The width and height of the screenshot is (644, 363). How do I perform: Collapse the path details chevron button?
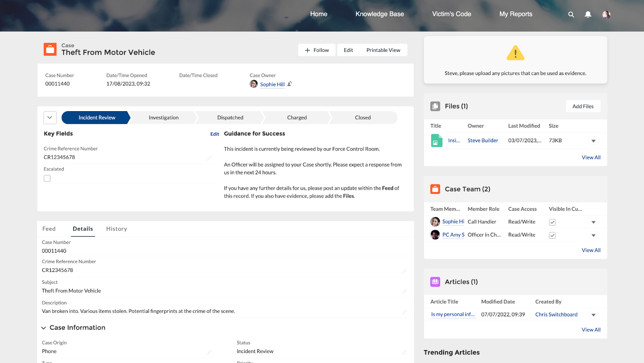tap(50, 118)
